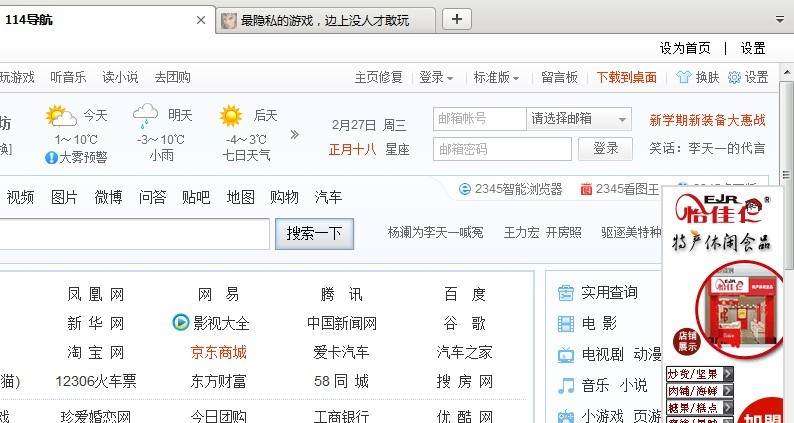Screen dimensions: 794x423
Task: Select the 汽车 search tab
Action: click(x=328, y=197)
